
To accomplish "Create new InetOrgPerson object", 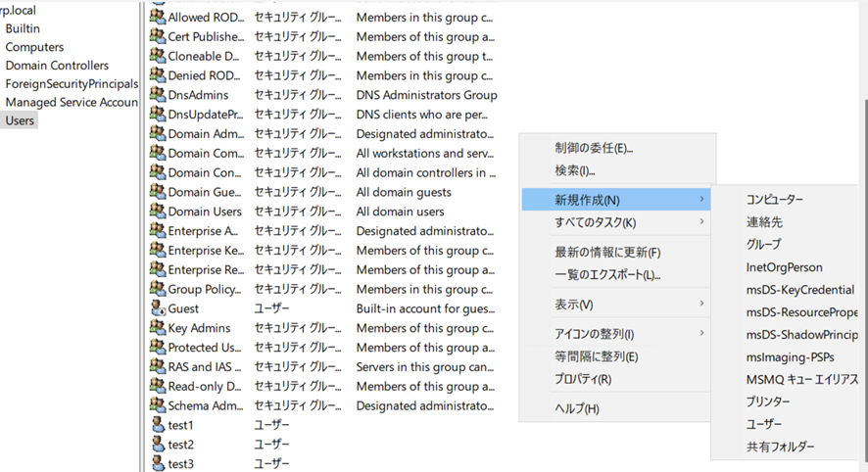I will (x=785, y=267).
